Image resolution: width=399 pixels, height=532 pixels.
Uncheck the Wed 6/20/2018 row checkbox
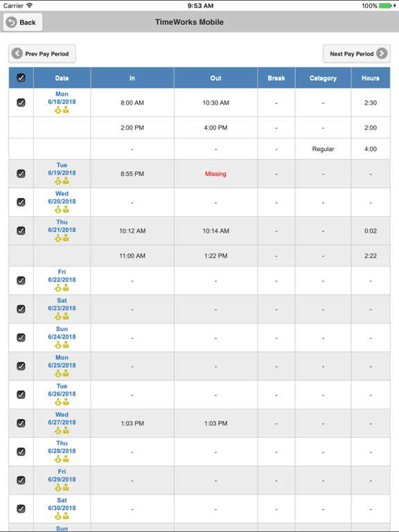[x=21, y=202]
